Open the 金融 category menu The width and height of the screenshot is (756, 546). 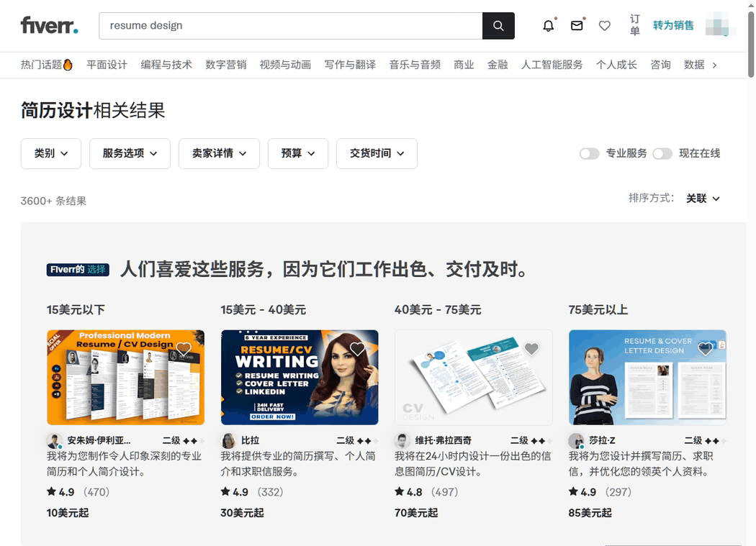click(x=498, y=65)
